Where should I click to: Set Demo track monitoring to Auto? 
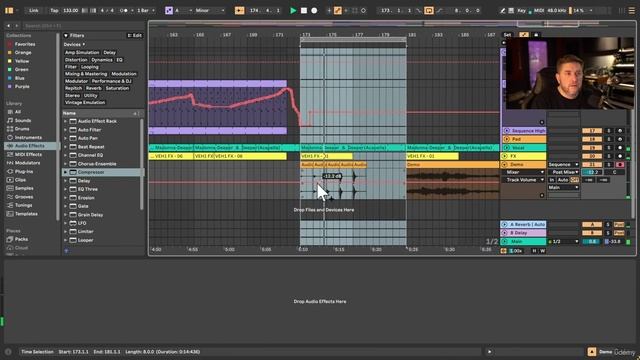[x=563, y=180]
